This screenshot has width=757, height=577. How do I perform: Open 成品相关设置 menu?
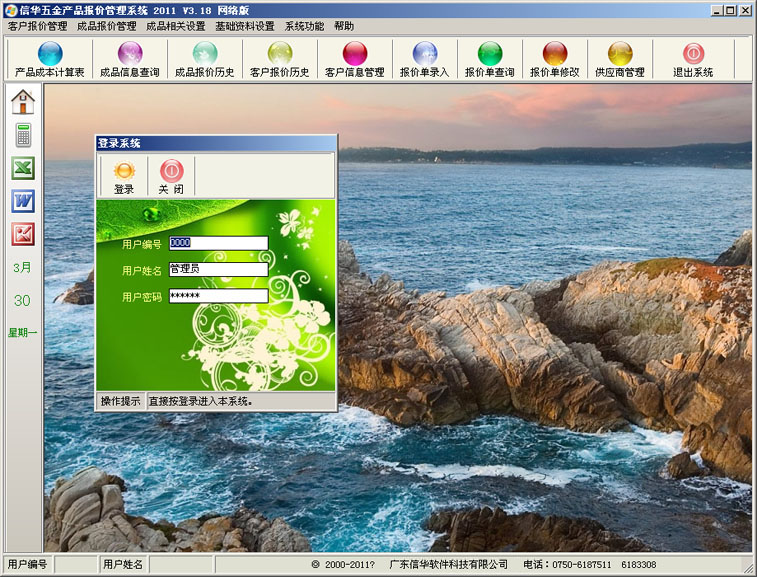point(176,26)
